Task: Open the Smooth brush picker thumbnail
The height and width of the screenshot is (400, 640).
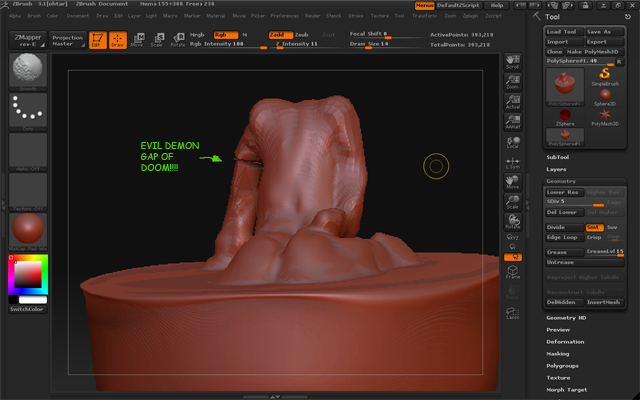Action: [x=28, y=72]
